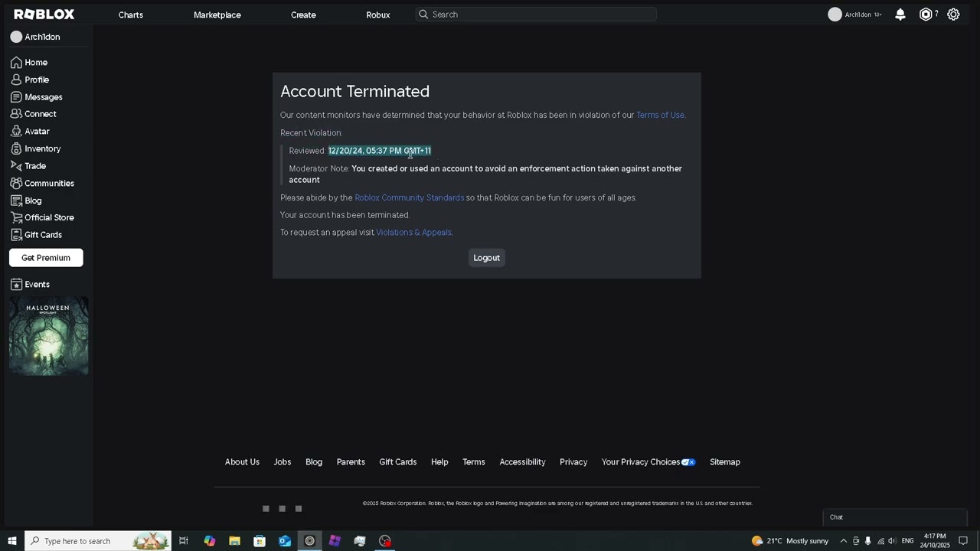980x551 pixels.
Task: Open the Terms of Use link
Action: [x=660, y=115]
